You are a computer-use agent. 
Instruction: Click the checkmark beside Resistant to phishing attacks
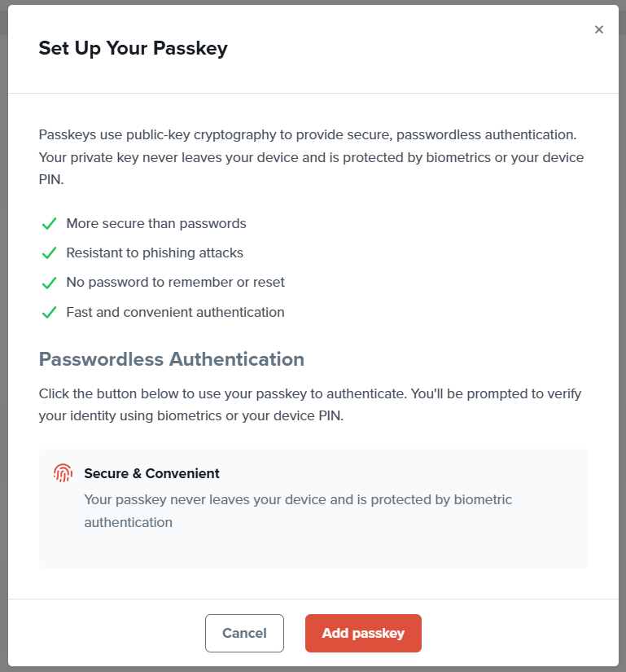click(49, 253)
